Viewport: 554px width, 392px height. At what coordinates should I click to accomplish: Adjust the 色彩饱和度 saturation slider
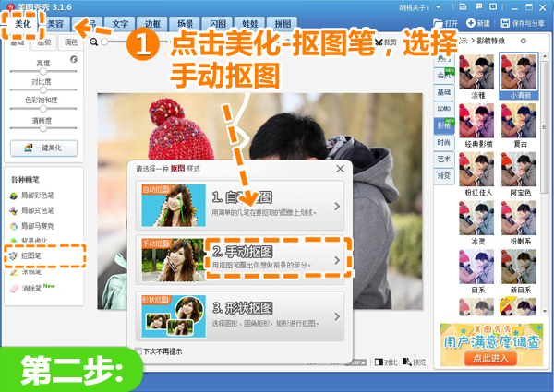[43, 109]
